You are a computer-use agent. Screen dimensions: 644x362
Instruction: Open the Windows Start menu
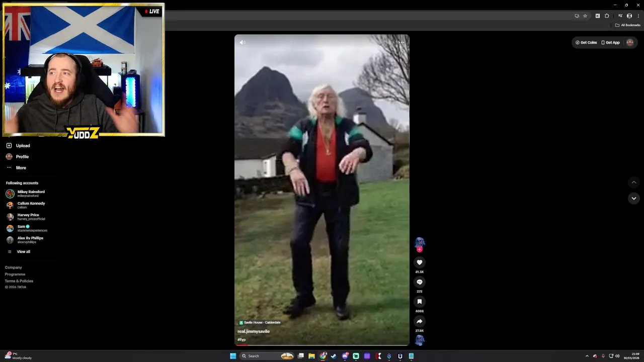pos(233,356)
